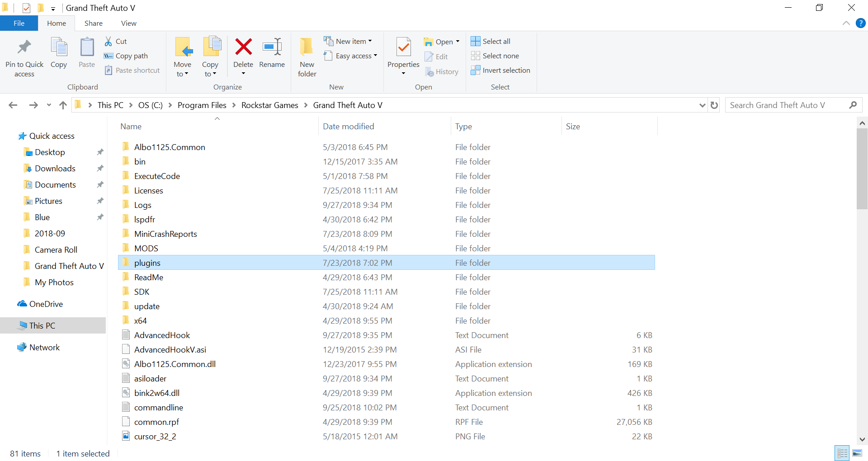868x461 pixels.
Task: Switch to details view in status bar
Action: tap(842, 453)
